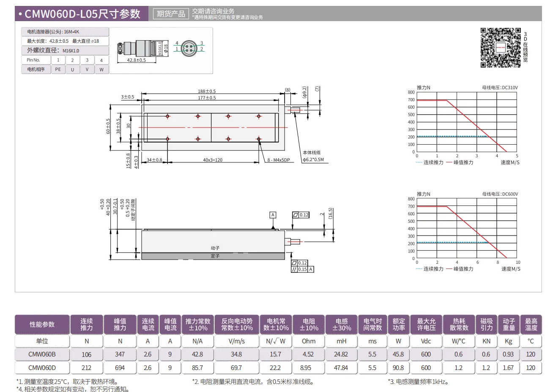
Task: Click the 动子 label in side view
Action: tap(215, 248)
